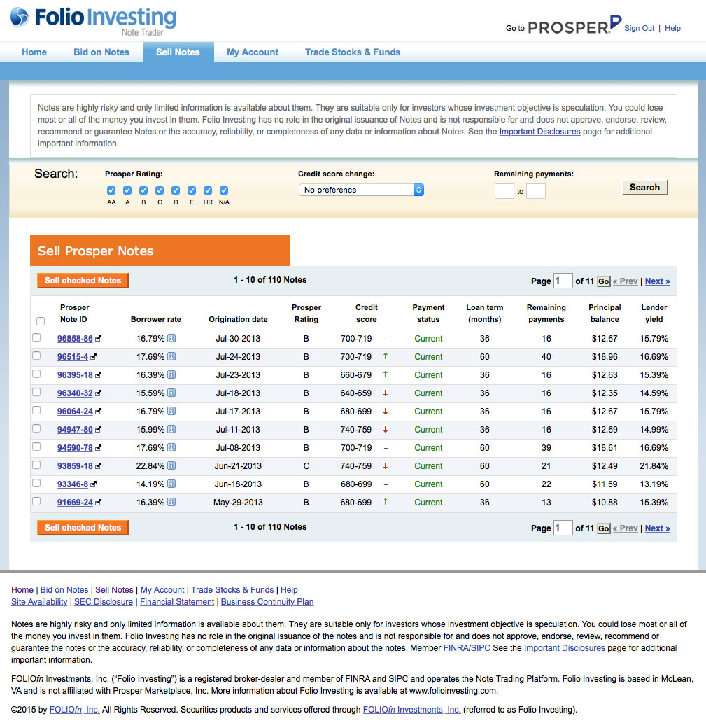Click info icon beside 14.19% borrower rate

click(171, 484)
